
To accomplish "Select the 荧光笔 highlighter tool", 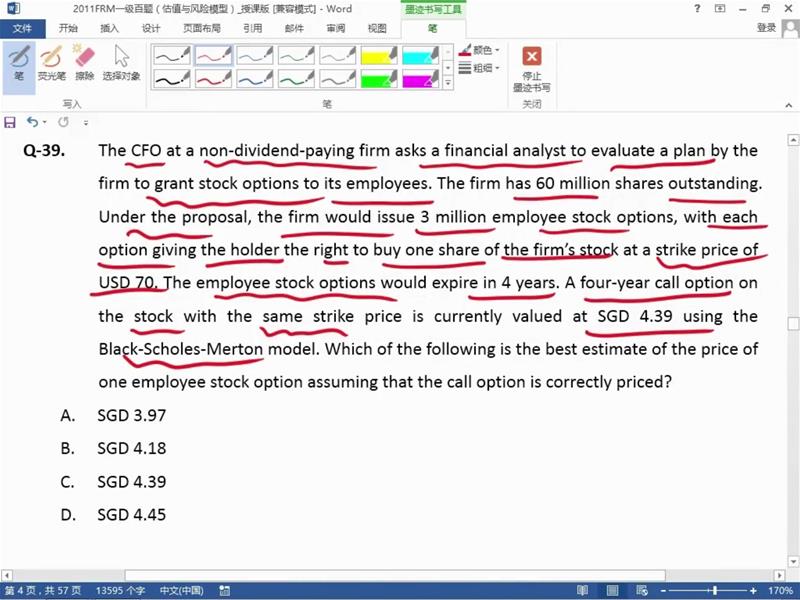I will [52, 63].
